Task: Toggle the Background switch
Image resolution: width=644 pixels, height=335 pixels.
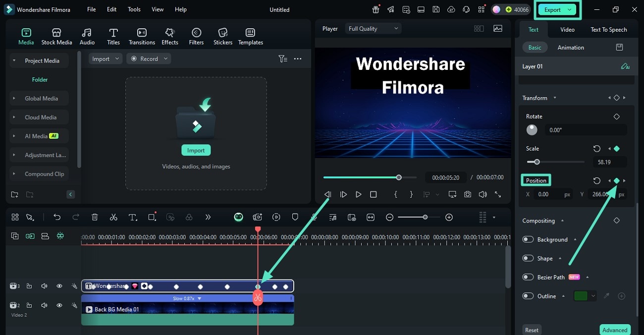Action: point(528,239)
